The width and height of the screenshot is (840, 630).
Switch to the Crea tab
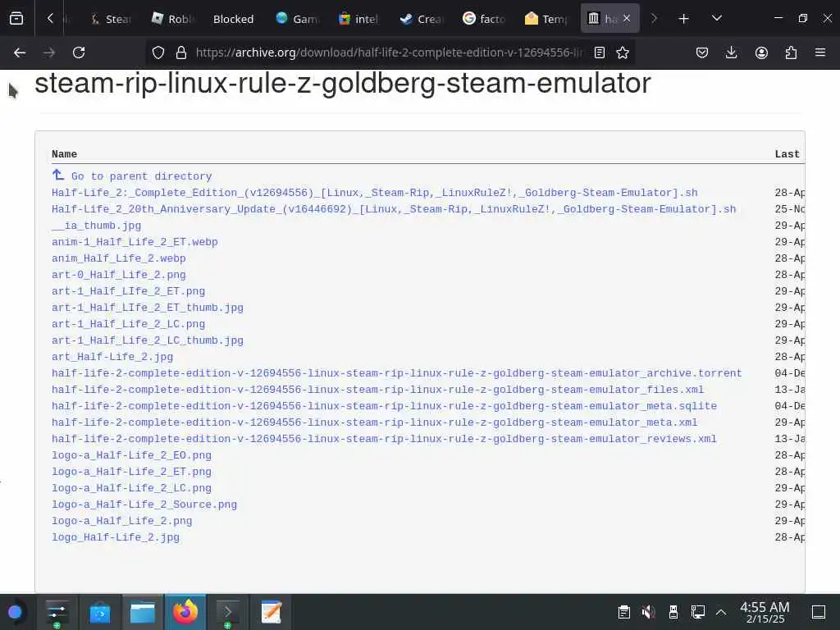pos(422,19)
